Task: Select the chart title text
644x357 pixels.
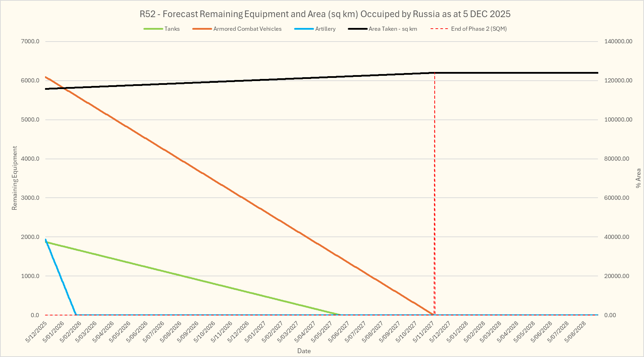Action: (x=325, y=14)
